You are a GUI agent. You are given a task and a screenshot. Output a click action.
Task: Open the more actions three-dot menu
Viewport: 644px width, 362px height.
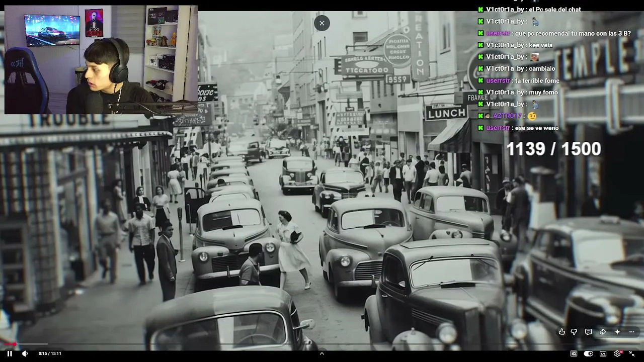[x=632, y=332]
